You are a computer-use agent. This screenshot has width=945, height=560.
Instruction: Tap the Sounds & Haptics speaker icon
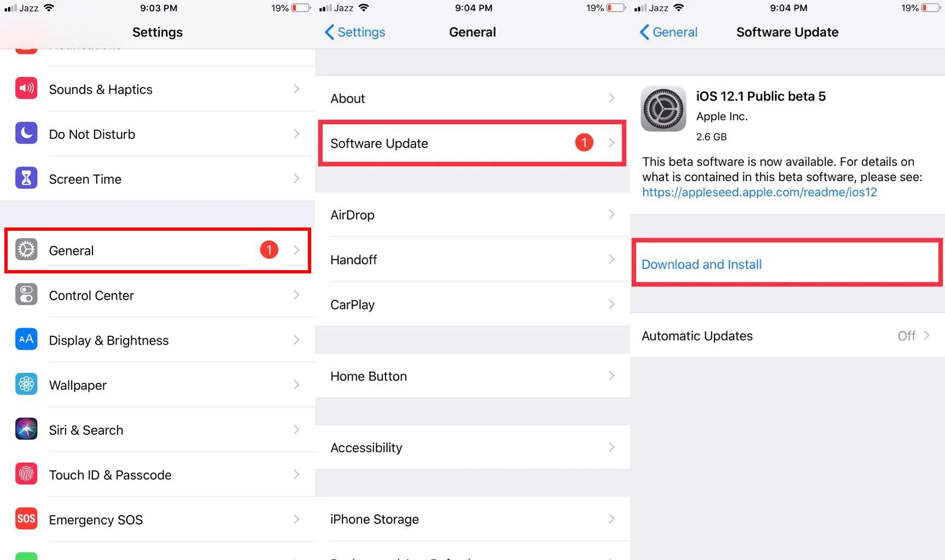tap(26, 88)
